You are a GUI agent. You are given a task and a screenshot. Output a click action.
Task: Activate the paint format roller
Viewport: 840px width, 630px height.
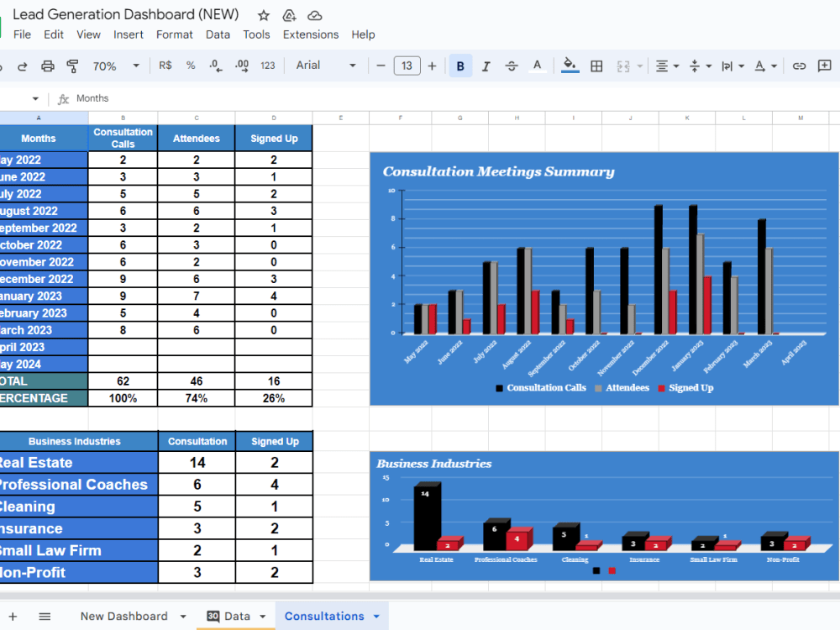72,66
